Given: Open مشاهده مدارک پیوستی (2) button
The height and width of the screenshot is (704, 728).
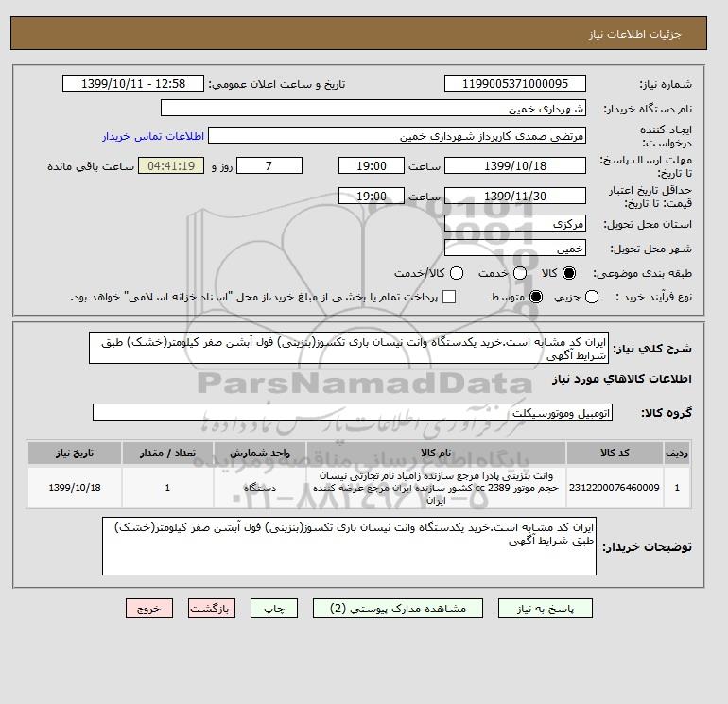Looking at the screenshot, I should pos(398,609).
